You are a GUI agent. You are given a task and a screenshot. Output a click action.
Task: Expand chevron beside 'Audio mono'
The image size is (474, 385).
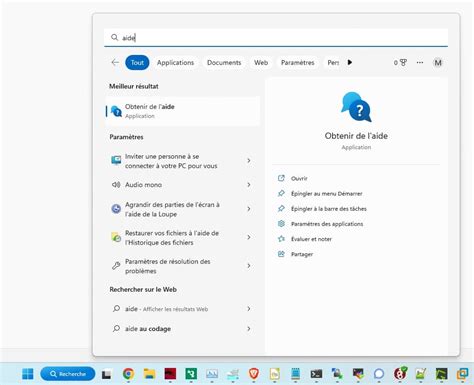[249, 185]
